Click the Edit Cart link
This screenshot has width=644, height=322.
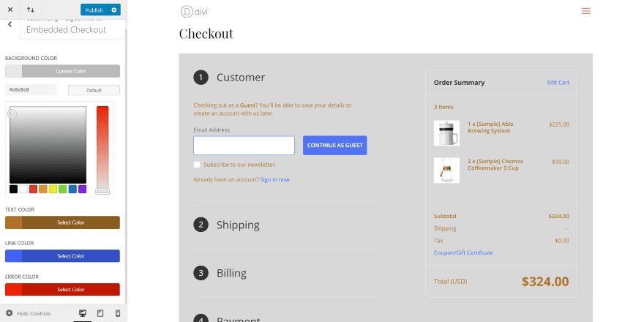click(558, 82)
